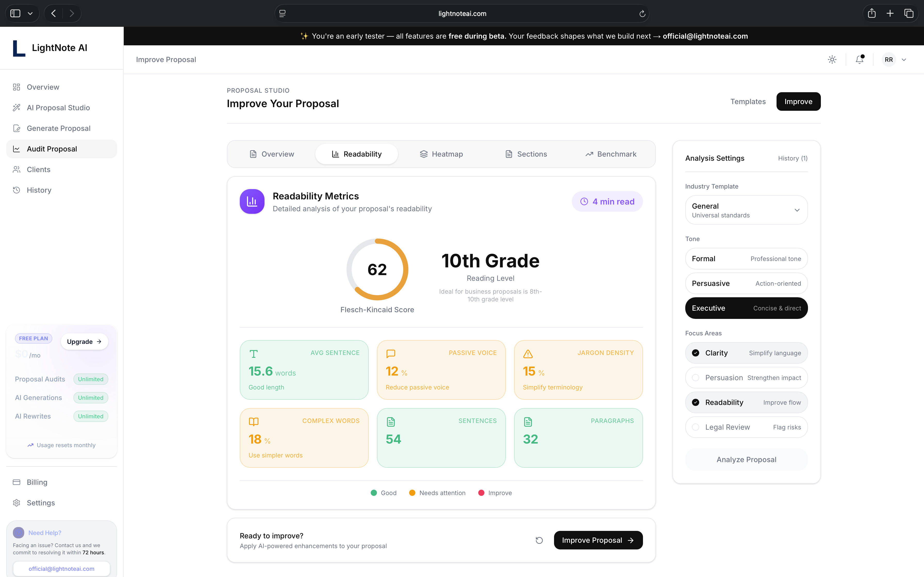
Task: Click the browser page reload icon
Action: click(642, 14)
